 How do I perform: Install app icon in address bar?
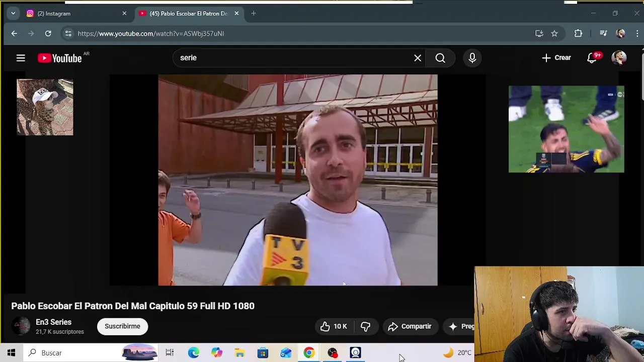pyautogui.click(x=539, y=34)
